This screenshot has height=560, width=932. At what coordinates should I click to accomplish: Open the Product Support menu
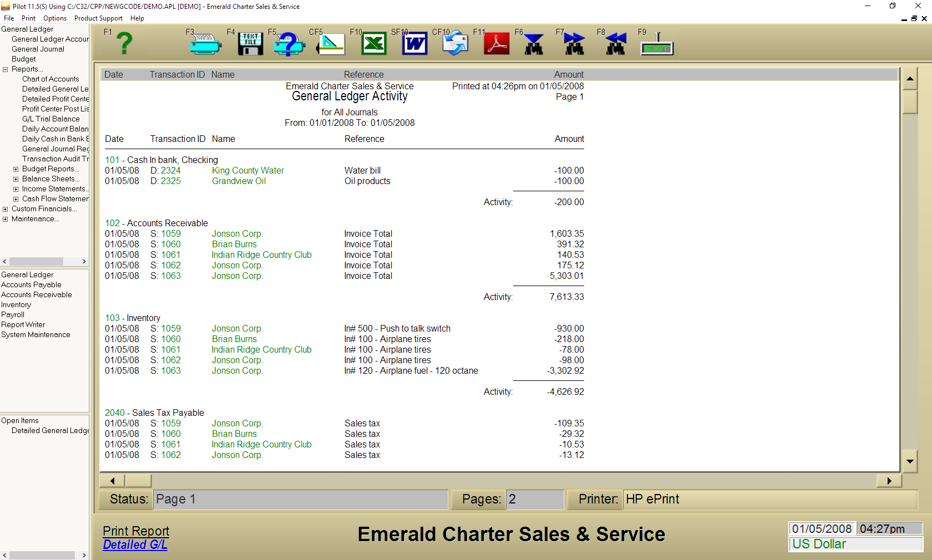98,18
